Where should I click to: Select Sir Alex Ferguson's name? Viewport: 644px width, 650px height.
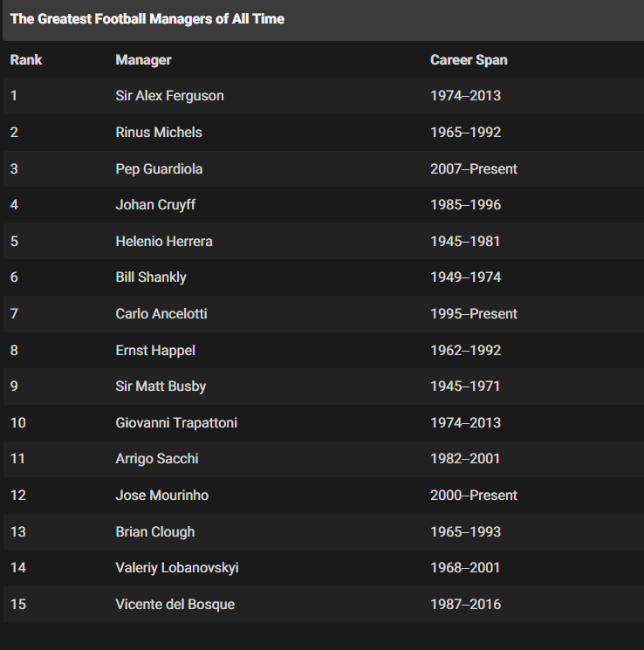point(169,96)
